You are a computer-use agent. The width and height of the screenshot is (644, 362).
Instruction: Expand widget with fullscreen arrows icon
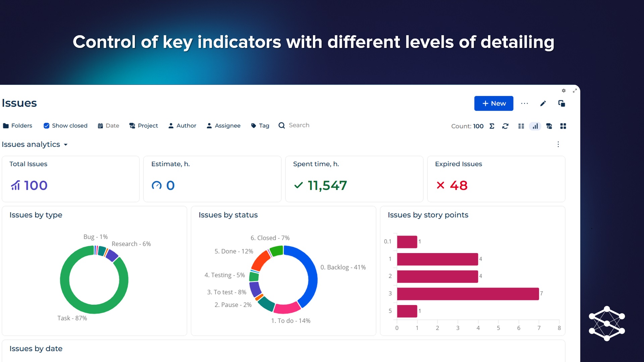(x=575, y=90)
